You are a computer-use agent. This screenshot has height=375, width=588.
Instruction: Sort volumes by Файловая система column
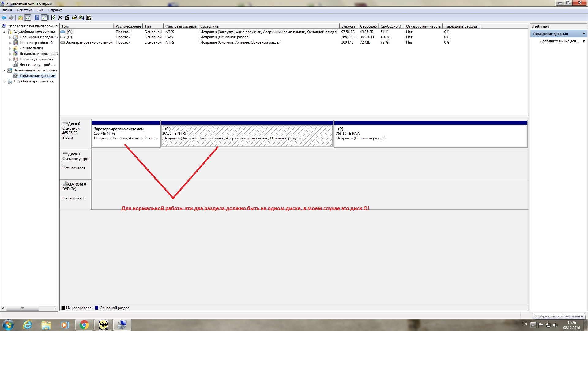pyautogui.click(x=181, y=26)
